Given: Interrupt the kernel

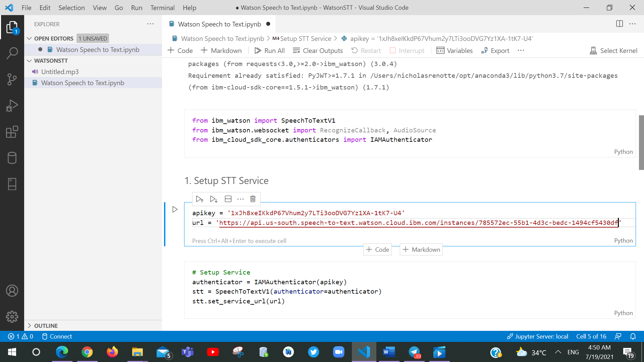Looking at the screenshot, I should [x=407, y=51].
